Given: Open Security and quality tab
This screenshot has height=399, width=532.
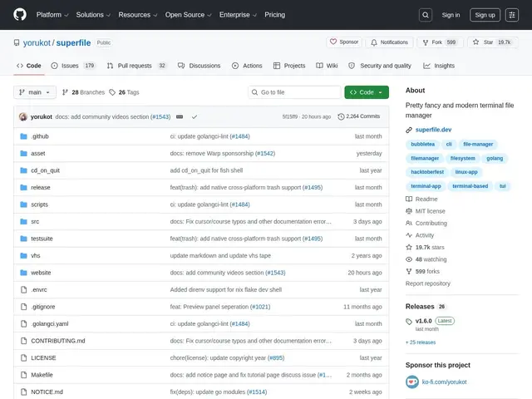Looking at the screenshot, I should [380, 66].
